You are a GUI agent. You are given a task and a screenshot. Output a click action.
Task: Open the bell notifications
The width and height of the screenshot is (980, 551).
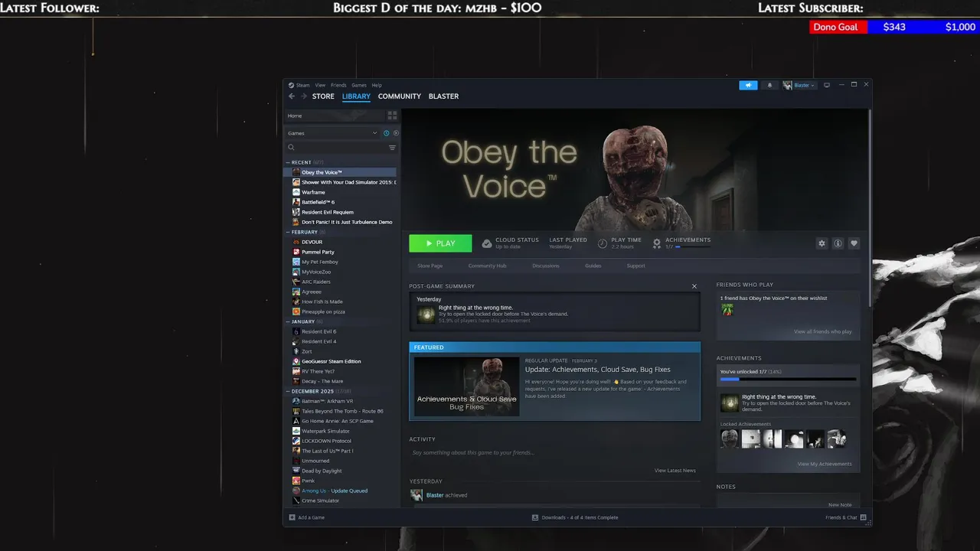[x=769, y=85]
